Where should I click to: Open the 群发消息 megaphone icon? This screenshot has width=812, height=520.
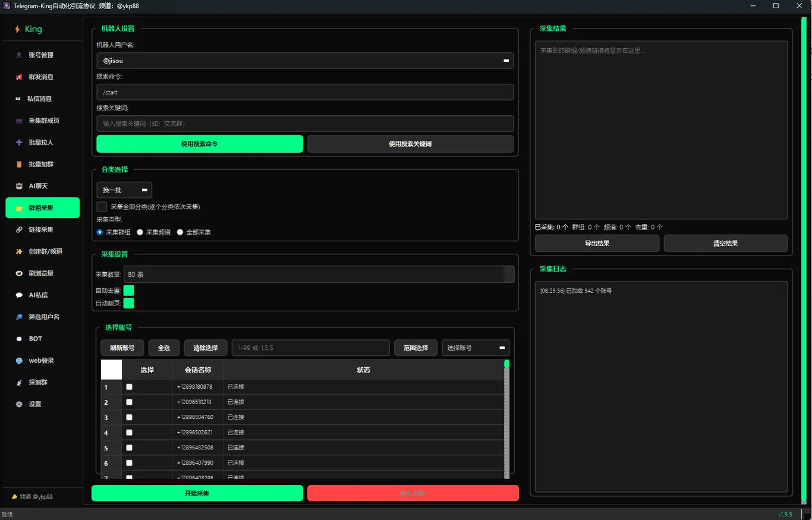(19, 77)
